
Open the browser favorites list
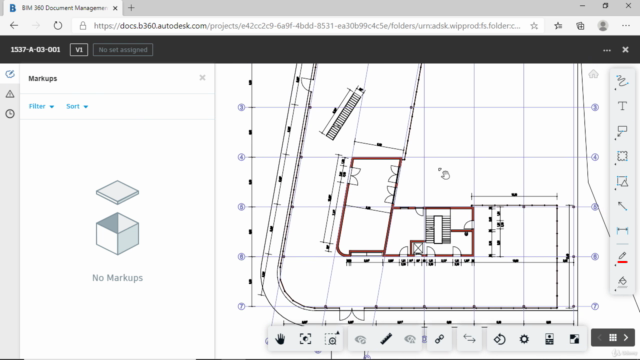558,26
